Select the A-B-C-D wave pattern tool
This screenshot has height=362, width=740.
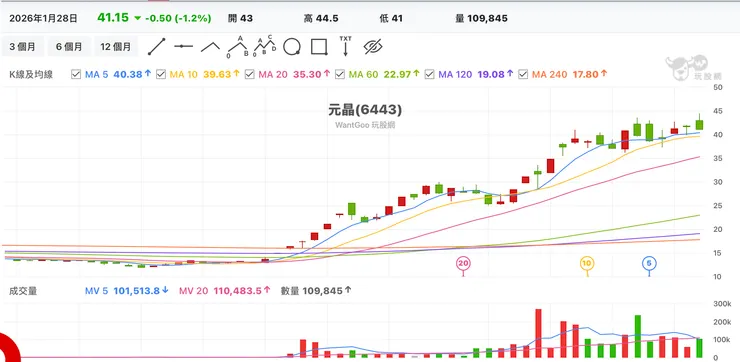click(265, 46)
